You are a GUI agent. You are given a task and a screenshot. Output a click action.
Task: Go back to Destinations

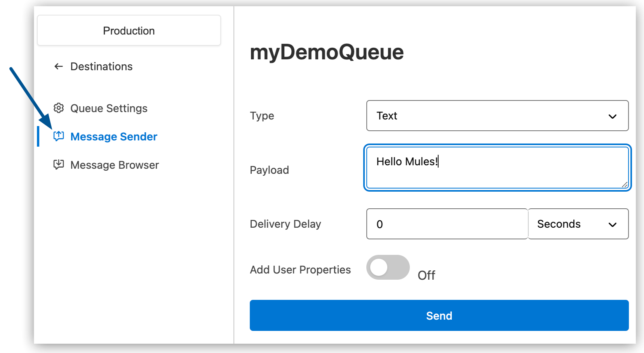[x=101, y=66]
